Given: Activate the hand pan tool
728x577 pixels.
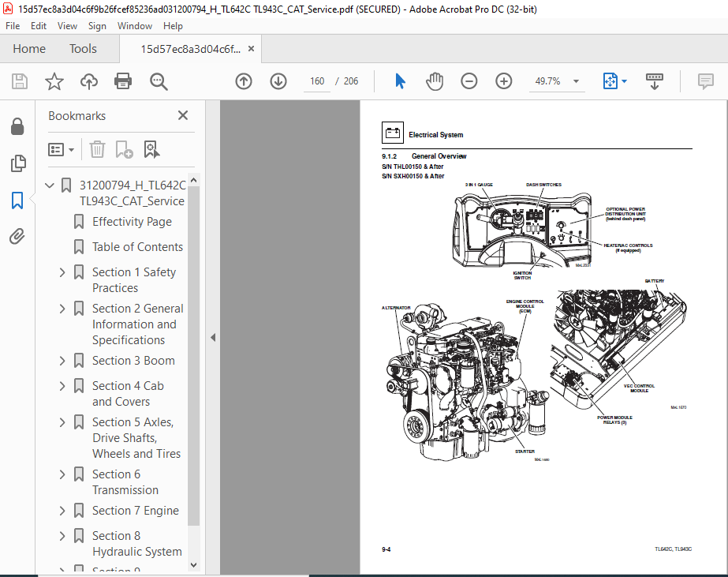Looking at the screenshot, I should pos(435,81).
